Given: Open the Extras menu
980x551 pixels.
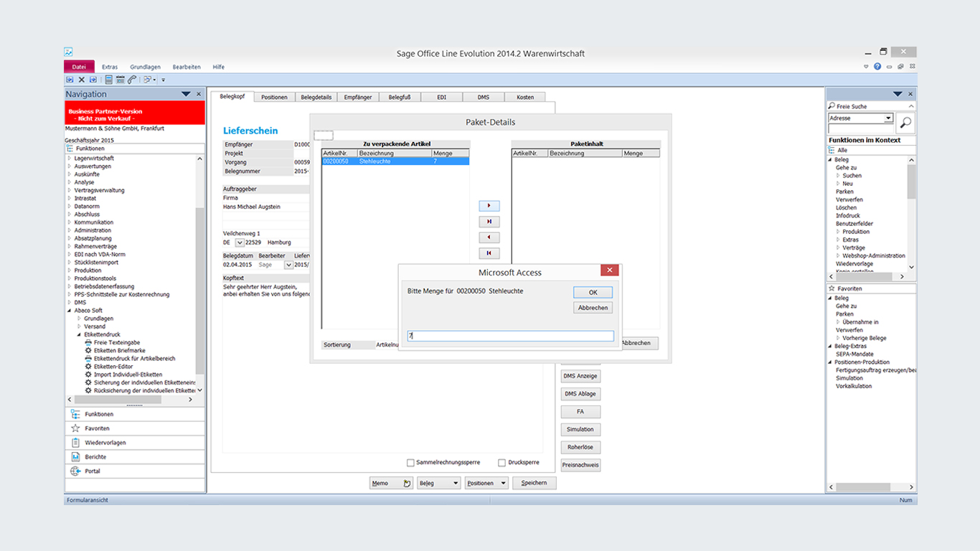Looking at the screenshot, I should [x=110, y=67].
